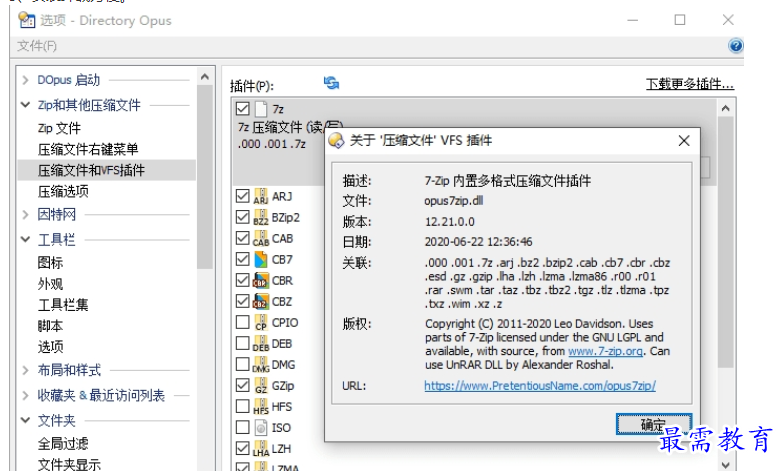
Task: Click the CBZ plugin icon
Action: click(x=260, y=301)
